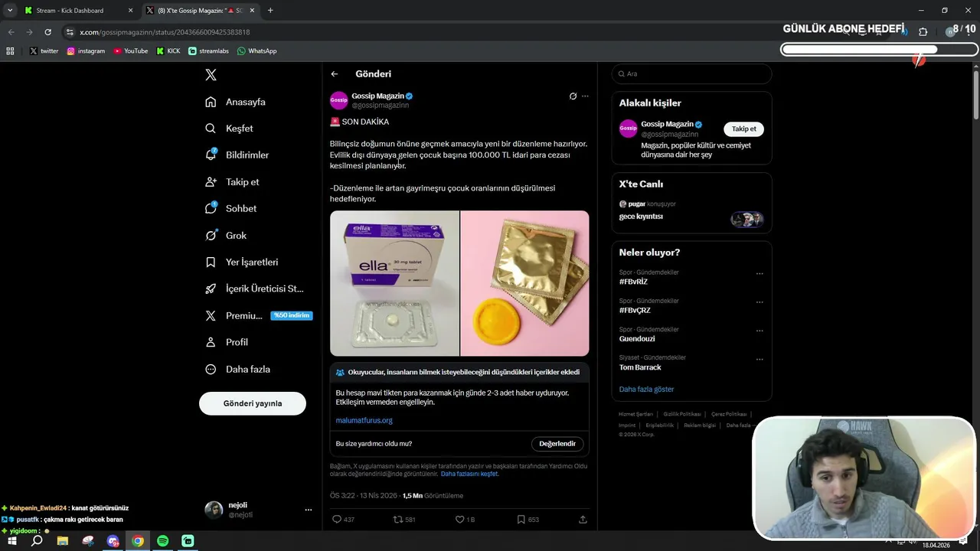This screenshot has height=551, width=980.
Task: Open Profil page
Action: 227,342
